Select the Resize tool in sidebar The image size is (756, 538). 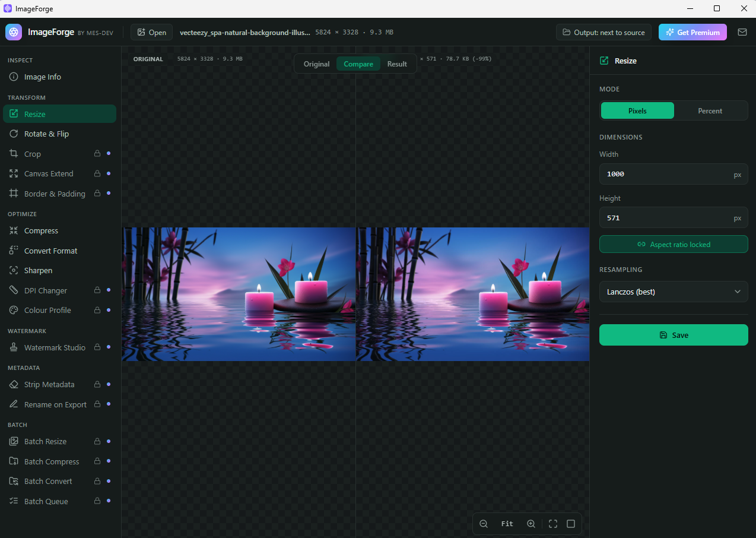(x=59, y=114)
